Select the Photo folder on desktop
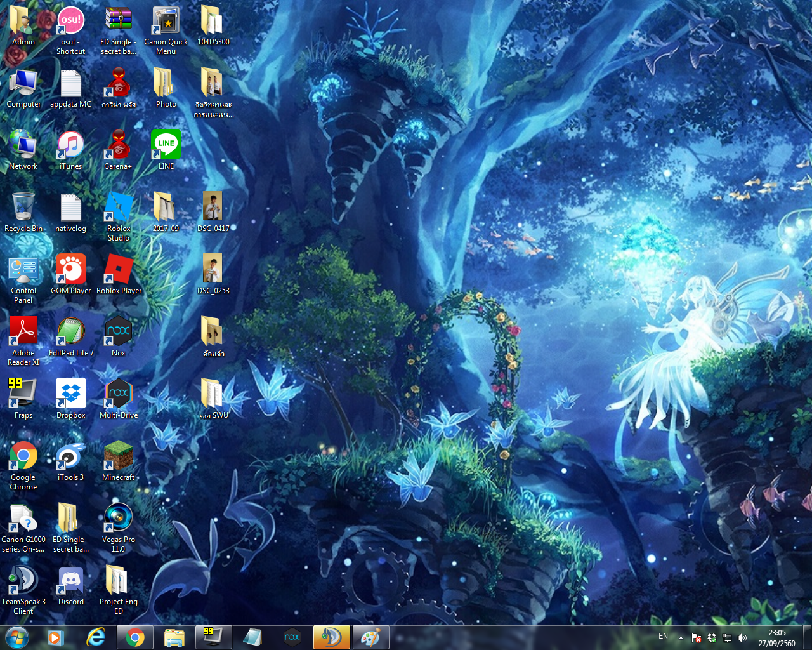This screenshot has height=650, width=812. tap(166, 88)
